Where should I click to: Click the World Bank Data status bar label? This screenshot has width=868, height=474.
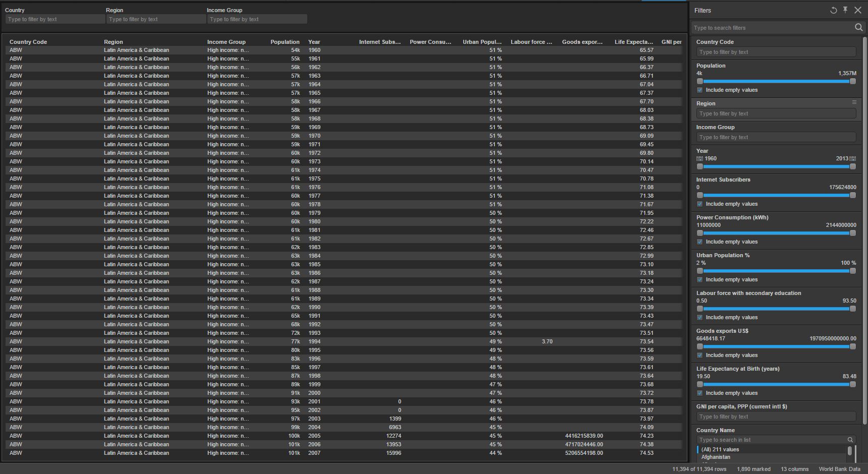[839, 469]
